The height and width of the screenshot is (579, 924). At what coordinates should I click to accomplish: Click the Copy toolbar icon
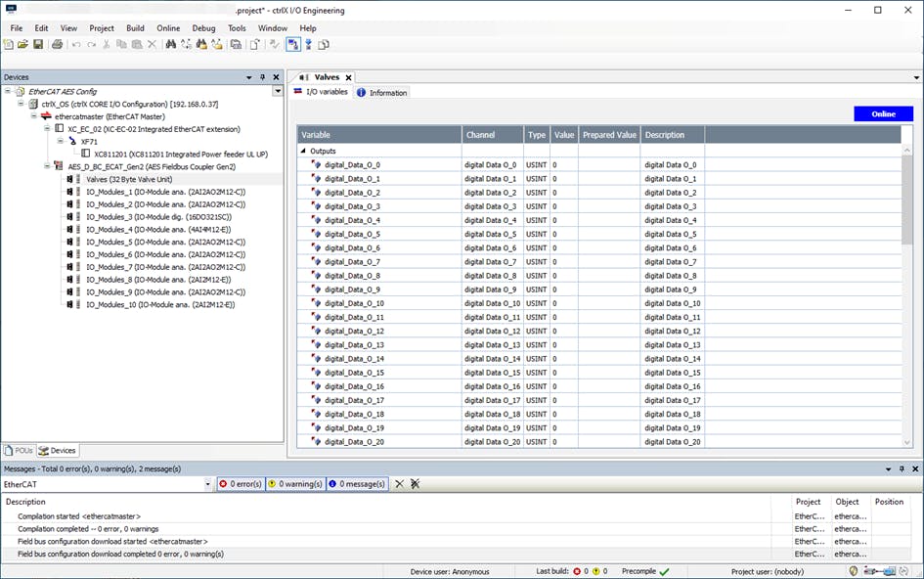click(121, 44)
